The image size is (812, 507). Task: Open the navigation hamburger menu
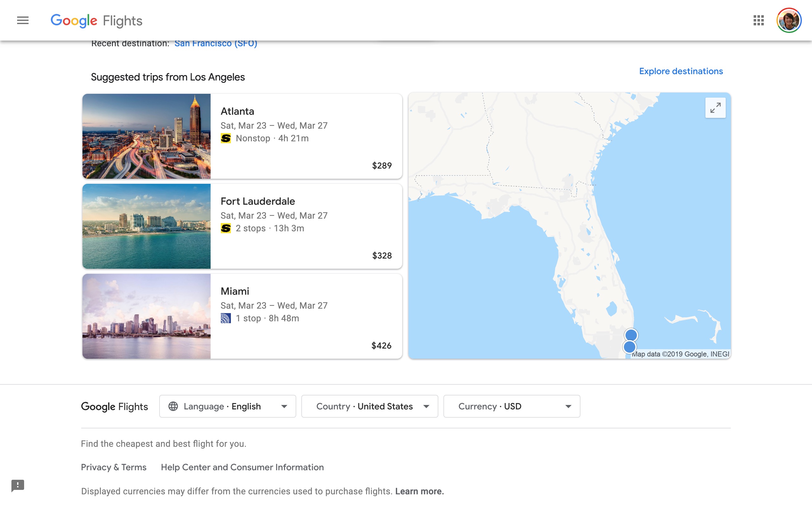(23, 20)
